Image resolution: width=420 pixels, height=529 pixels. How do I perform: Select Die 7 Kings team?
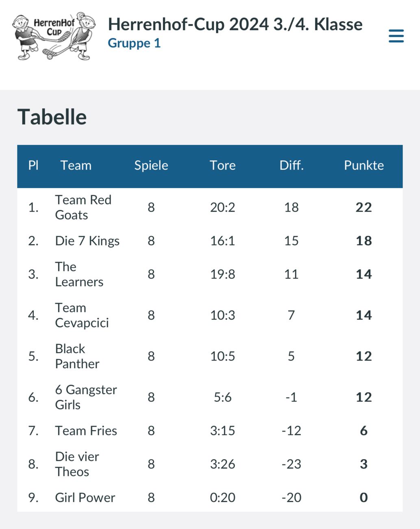87,241
